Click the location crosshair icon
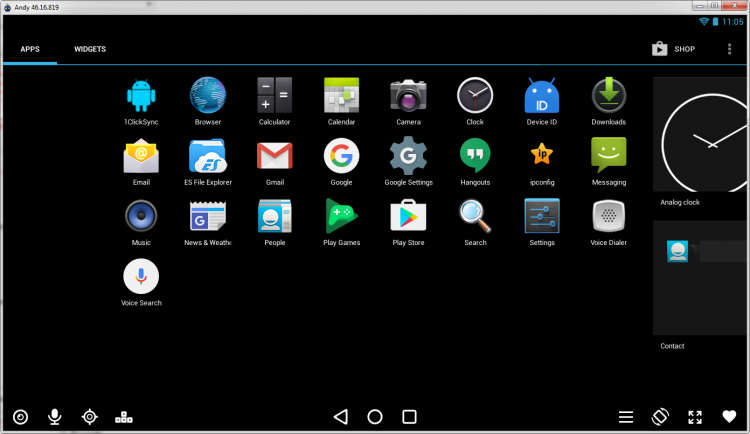 [x=89, y=417]
